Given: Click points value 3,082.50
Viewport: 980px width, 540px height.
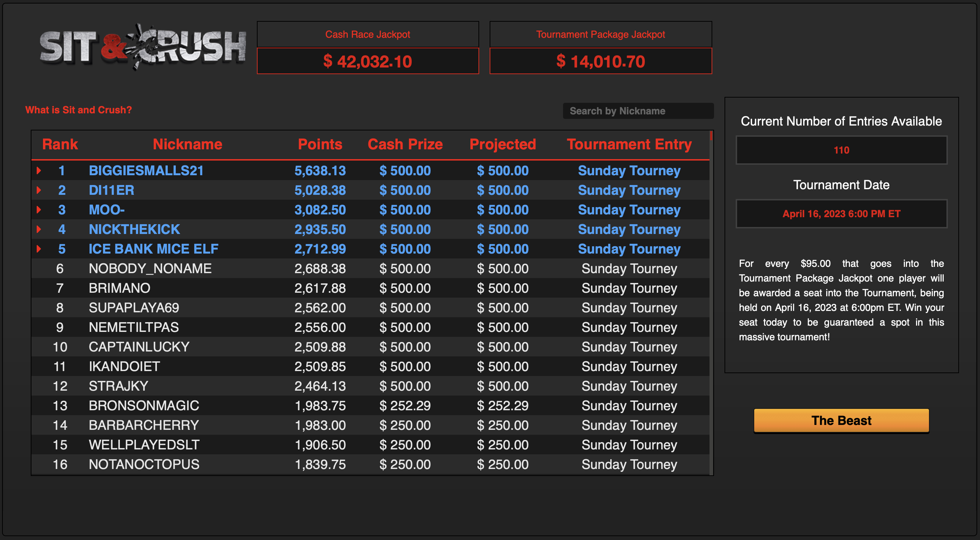Looking at the screenshot, I should [x=320, y=210].
